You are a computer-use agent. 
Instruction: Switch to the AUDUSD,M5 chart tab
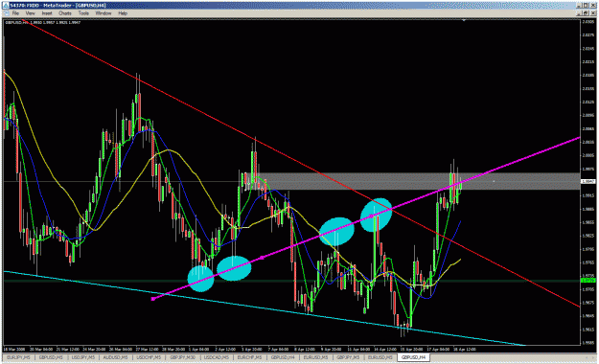point(115,357)
